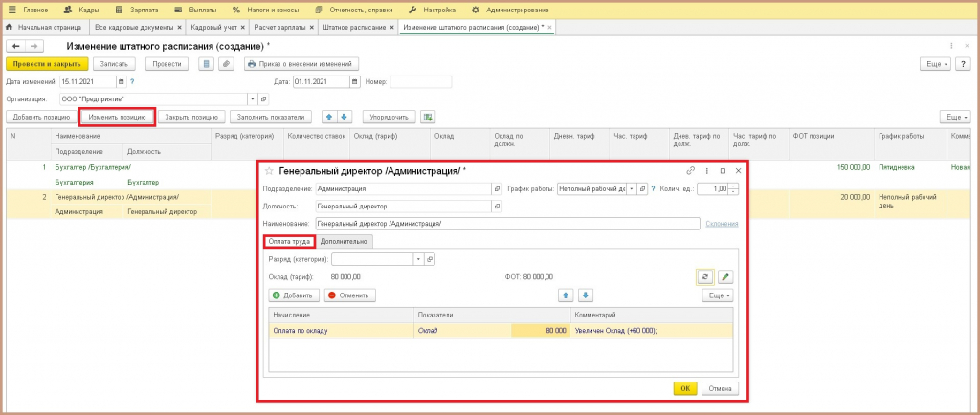The image size is (980, 415).
Task: Click the refresh recalculate ФОТ icon
Action: tap(705, 276)
